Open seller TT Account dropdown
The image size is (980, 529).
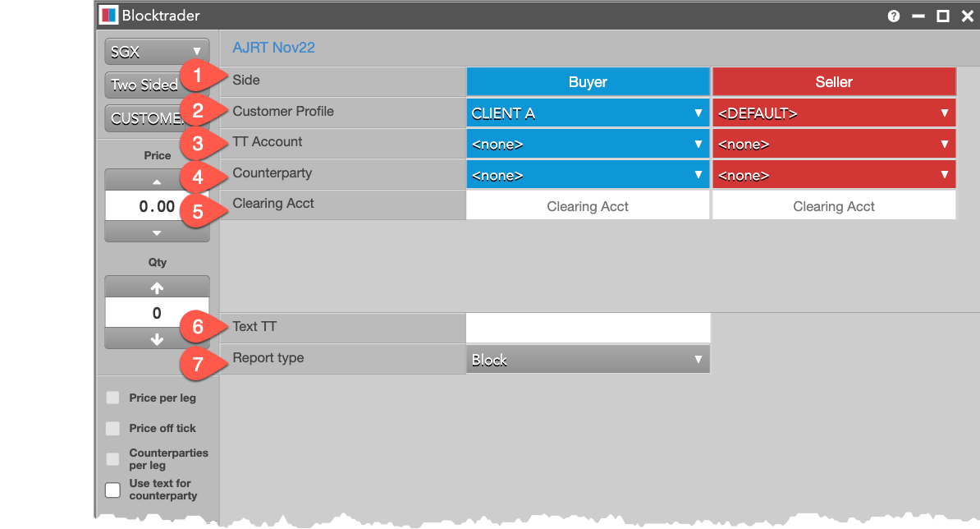833,145
